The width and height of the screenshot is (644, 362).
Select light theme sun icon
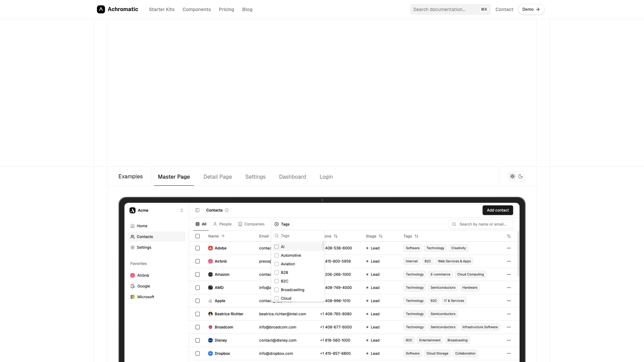tap(513, 176)
